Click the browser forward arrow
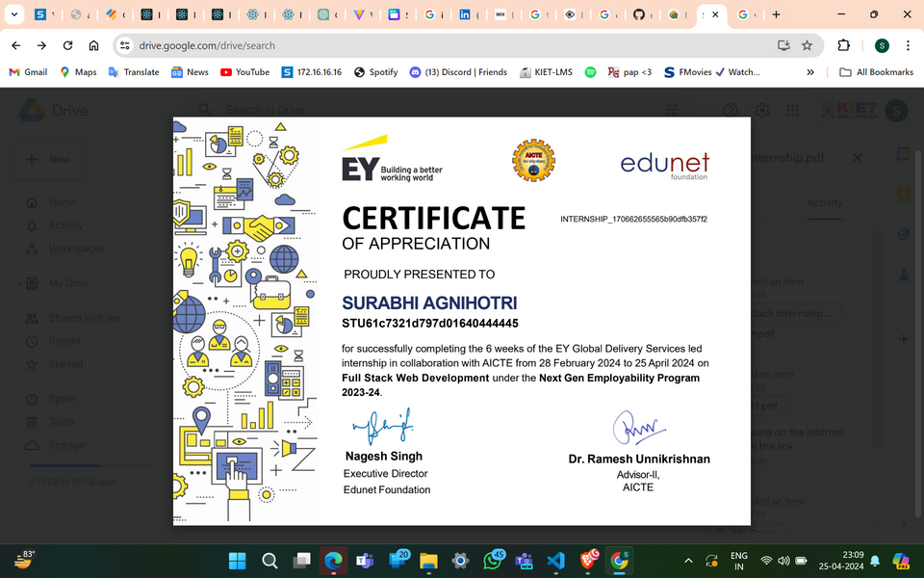This screenshot has height=578, width=924. tap(41, 45)
